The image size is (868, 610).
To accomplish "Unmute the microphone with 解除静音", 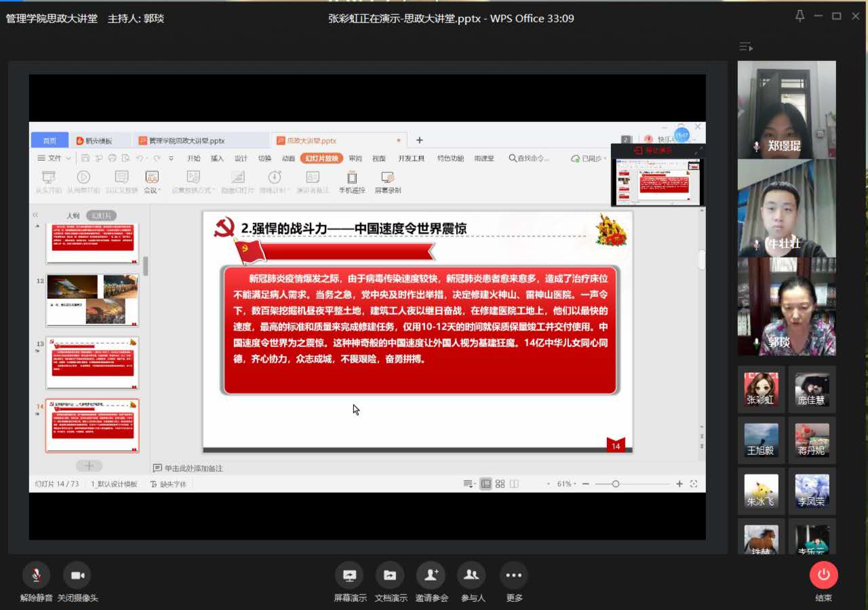I will 36,575.
